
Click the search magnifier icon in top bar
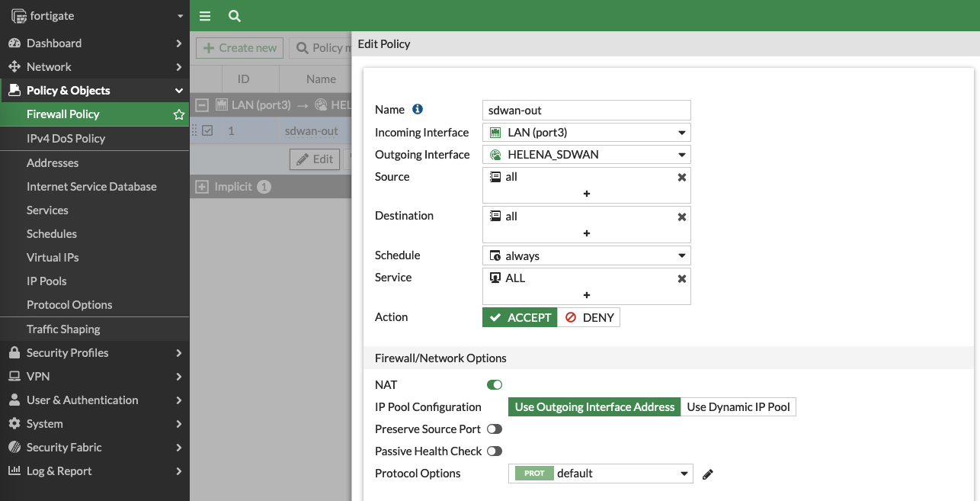235,16
